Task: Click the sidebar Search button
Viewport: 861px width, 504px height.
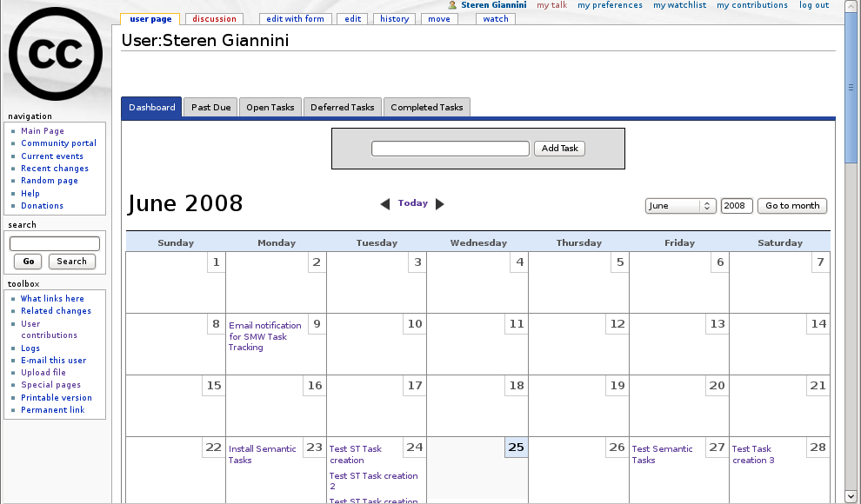Action: point(72,262)
